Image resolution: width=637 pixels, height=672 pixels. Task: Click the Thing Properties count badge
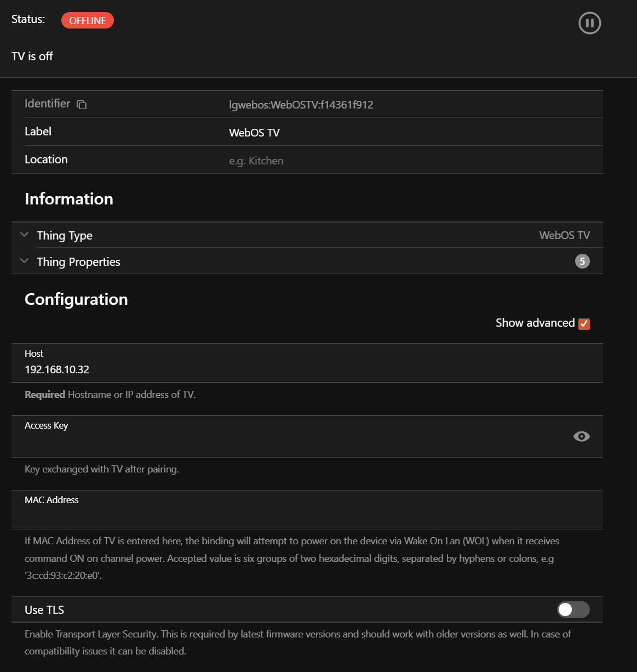tap(582, 261)
